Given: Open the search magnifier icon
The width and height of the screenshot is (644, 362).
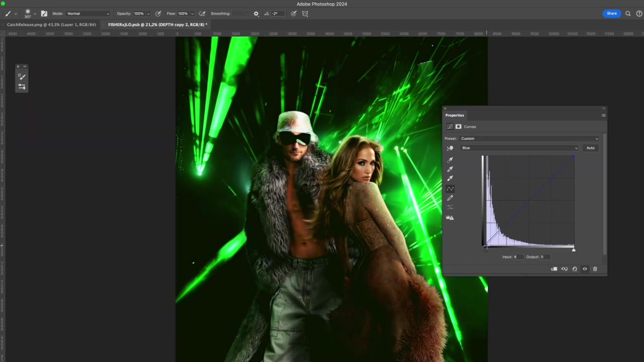Looking at the screenshot, I should click(x=628, y=14).
